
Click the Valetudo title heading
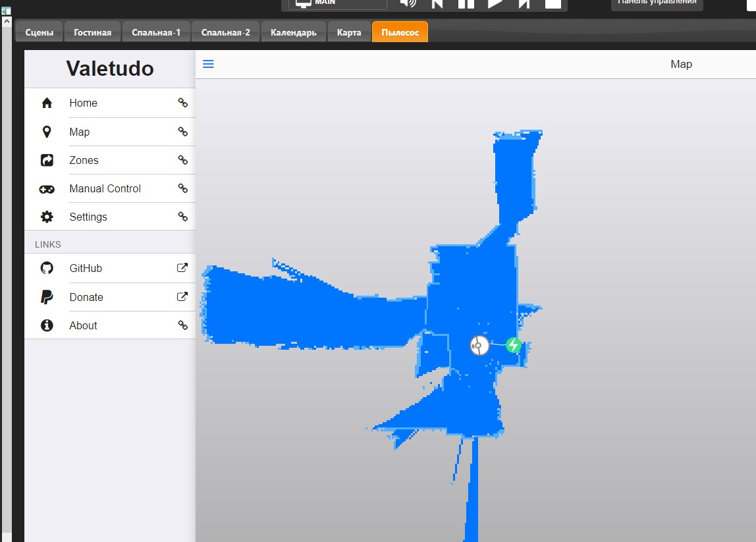pyautogui.click(x=110, y=68)
